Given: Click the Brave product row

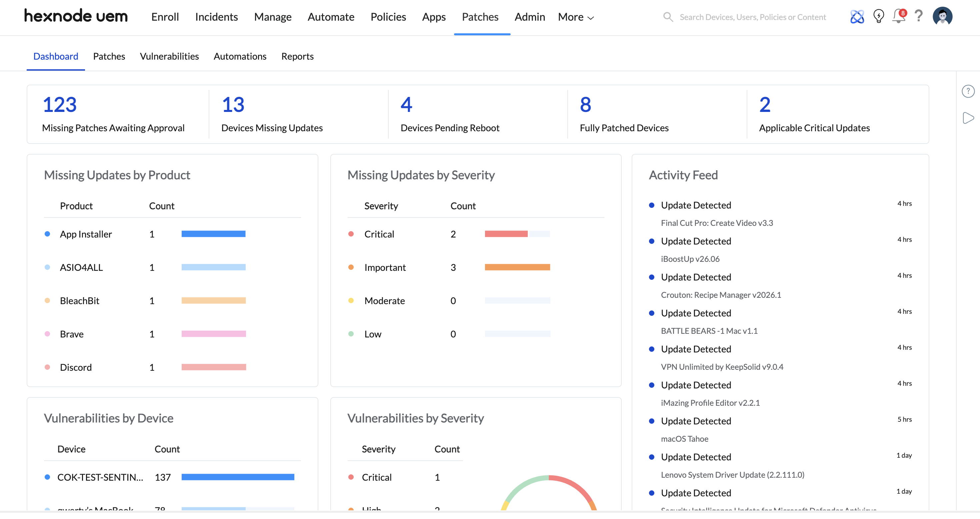Looking at the screenshot, I should pos(172,334).
